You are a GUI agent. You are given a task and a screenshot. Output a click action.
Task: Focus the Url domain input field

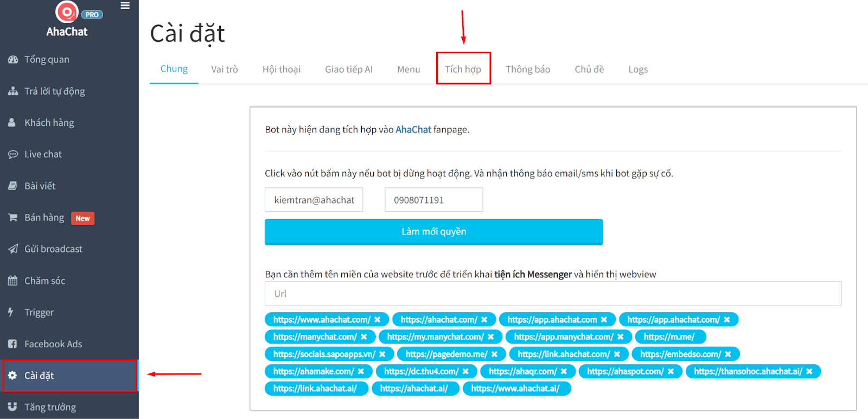coord(553,294)
